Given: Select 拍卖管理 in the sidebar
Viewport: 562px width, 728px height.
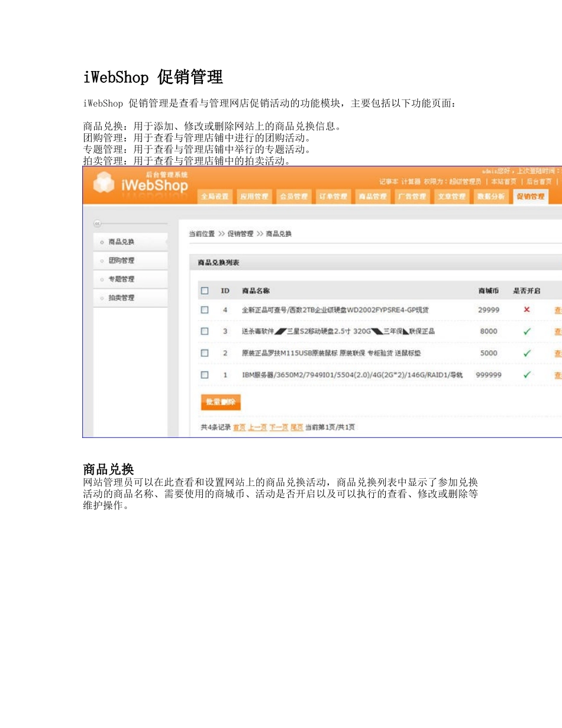Looking at the screenshot, I should 131,298.
